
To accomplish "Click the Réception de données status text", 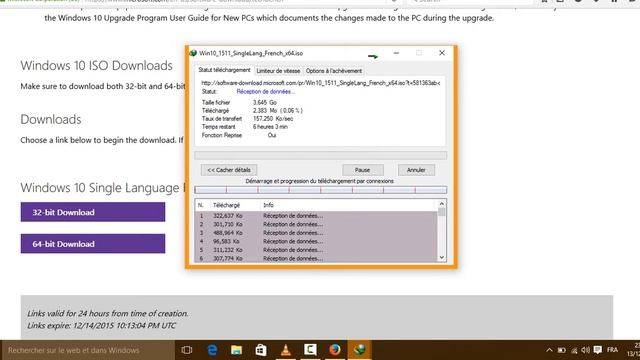I will (x=266, y=91).
